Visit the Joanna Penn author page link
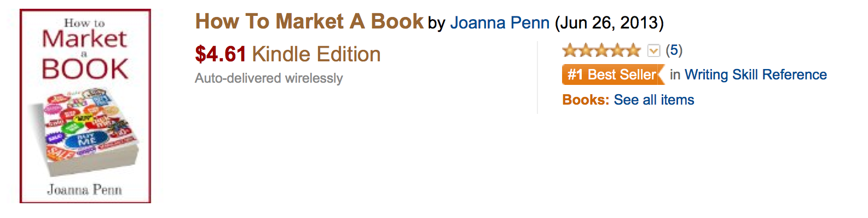The height and width of the screenshot is (218, 868). coord(500,22)
